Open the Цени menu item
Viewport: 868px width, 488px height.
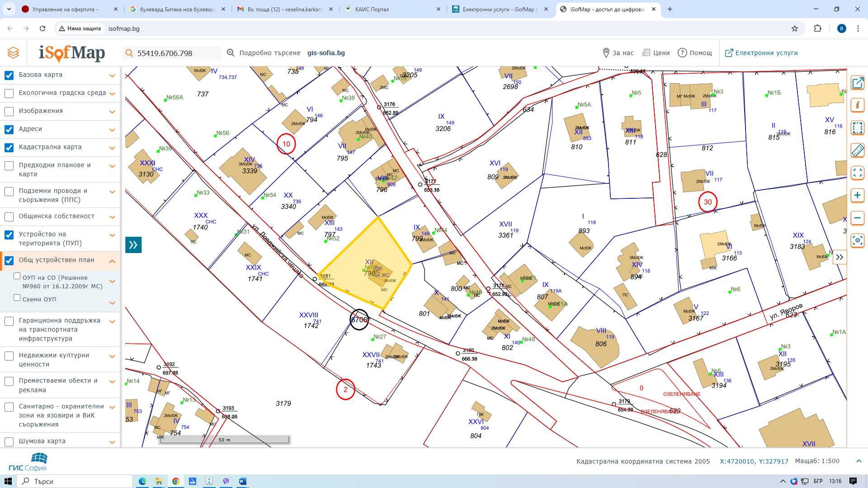[656, 53]
